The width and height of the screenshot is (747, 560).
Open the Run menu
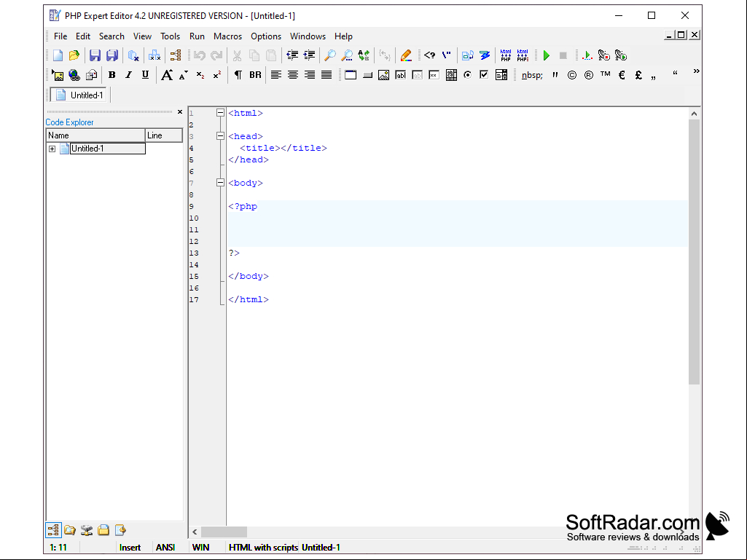197,36
